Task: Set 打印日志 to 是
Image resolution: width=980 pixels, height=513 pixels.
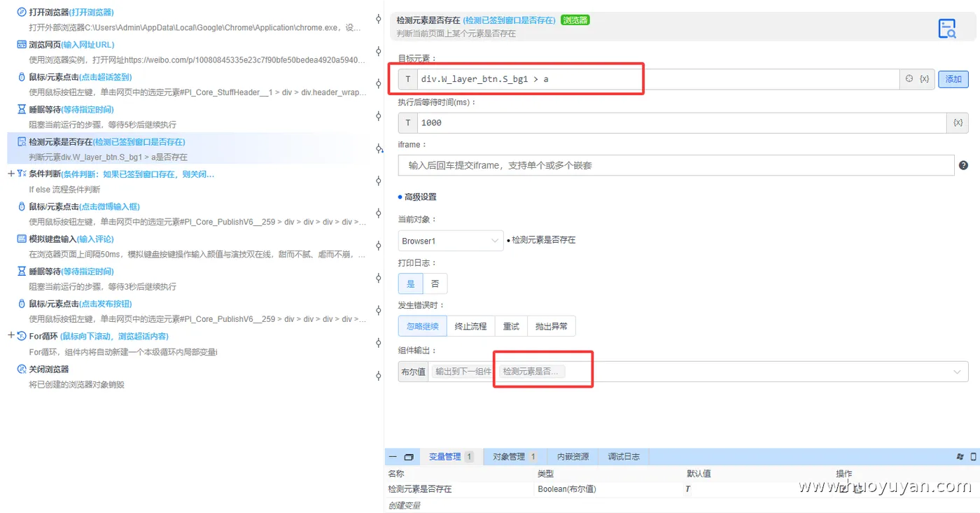Action: click(x=411, y=283)
